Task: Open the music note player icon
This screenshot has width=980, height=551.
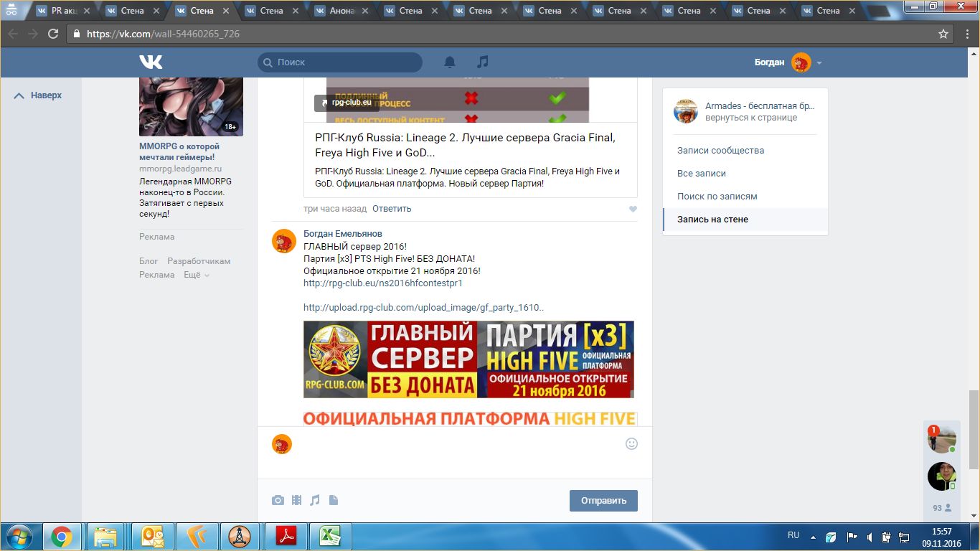Action: click(483, 62)
